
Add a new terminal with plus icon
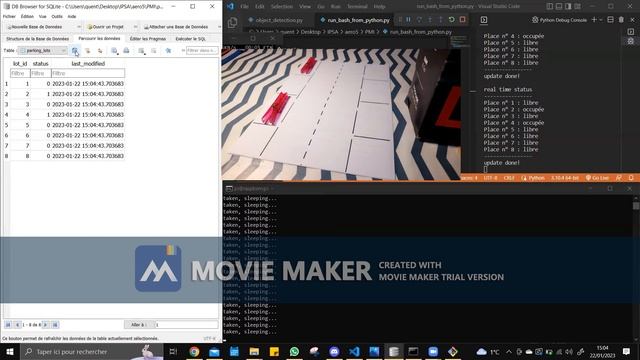[594, 20]
